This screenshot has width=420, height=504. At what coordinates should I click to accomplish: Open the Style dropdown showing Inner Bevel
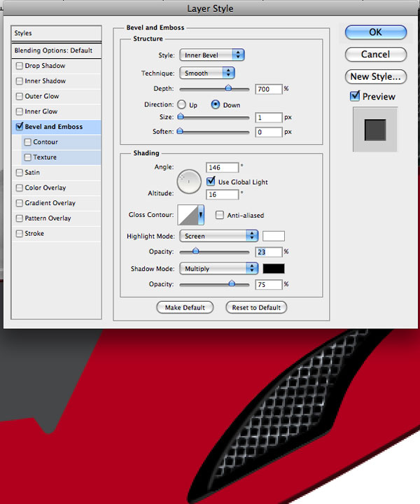[212, 55]
